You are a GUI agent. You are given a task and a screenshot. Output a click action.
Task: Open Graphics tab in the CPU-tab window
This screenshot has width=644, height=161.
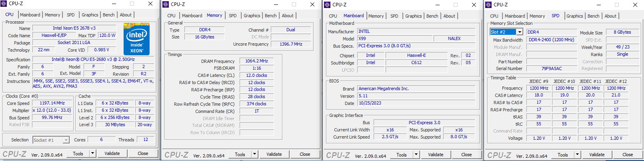(90, 15)
